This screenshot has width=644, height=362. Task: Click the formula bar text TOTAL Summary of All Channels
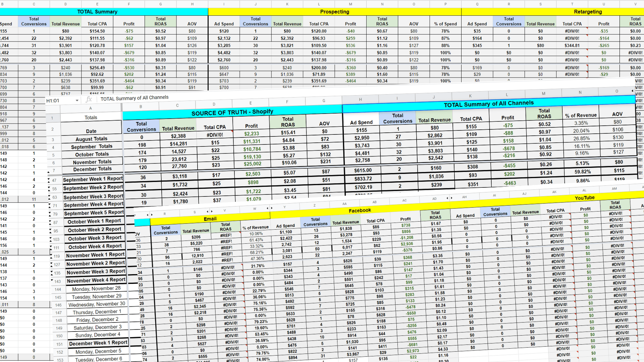pos(135,98)
